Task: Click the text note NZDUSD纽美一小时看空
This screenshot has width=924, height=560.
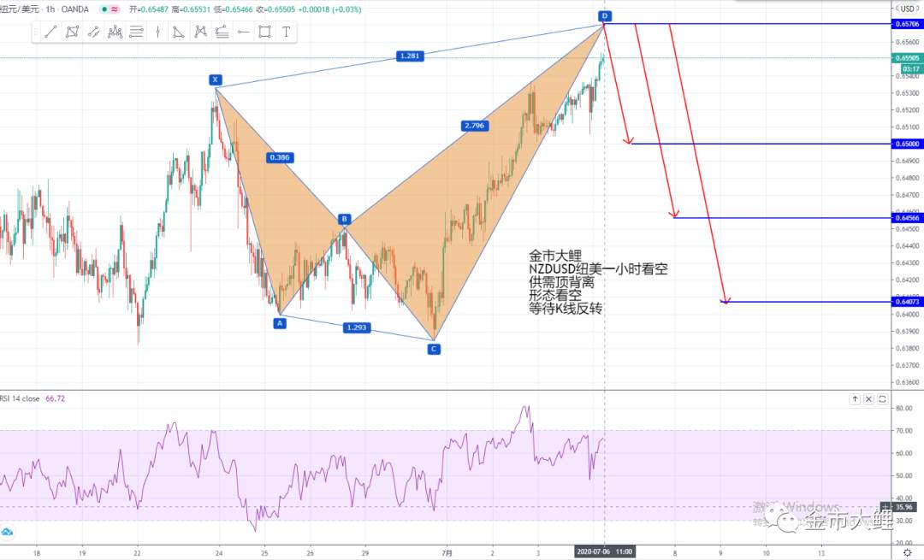Action: click(x=598, y=269)
